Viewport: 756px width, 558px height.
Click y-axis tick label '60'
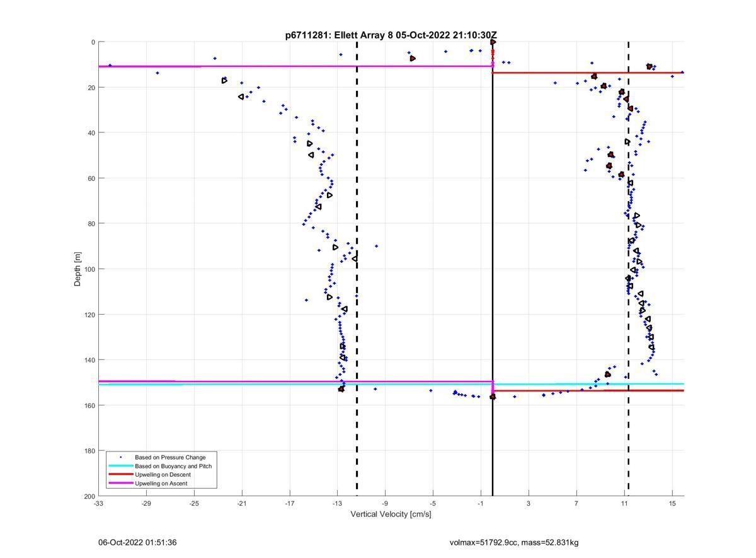(91, 178)
